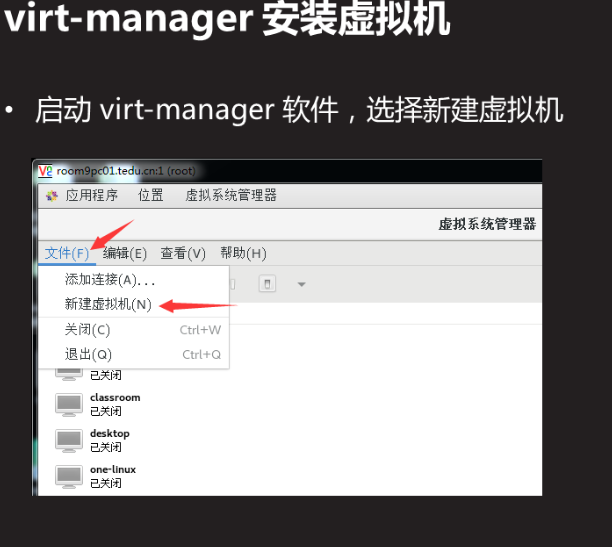Open the 编辑(E) menu
612x547 pixels.
(x=125, y=253)
